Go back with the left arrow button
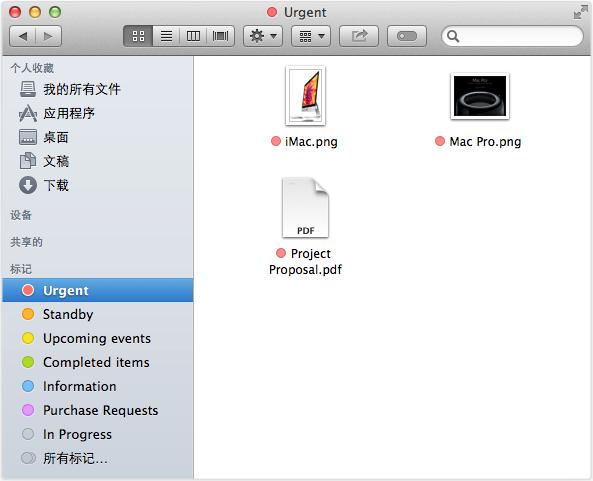Viewport: 593px width, 481px height. click(x=22, y=36)
